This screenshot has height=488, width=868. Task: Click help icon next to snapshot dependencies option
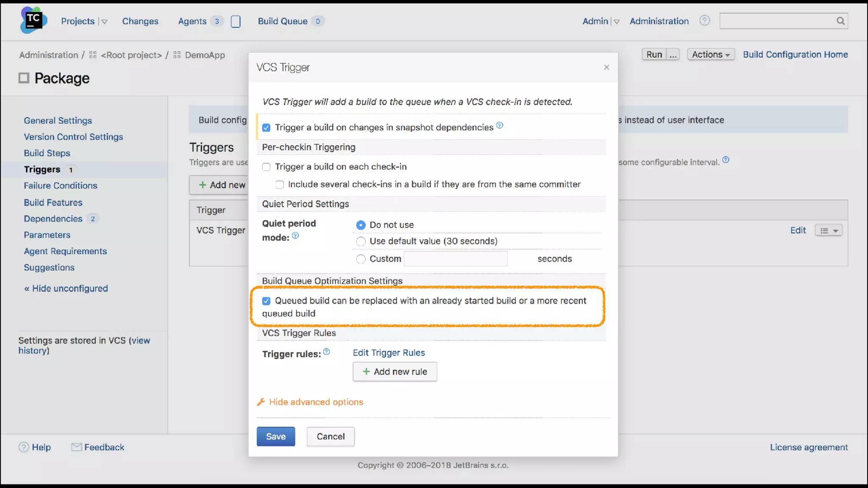click(x=500, y=125)
